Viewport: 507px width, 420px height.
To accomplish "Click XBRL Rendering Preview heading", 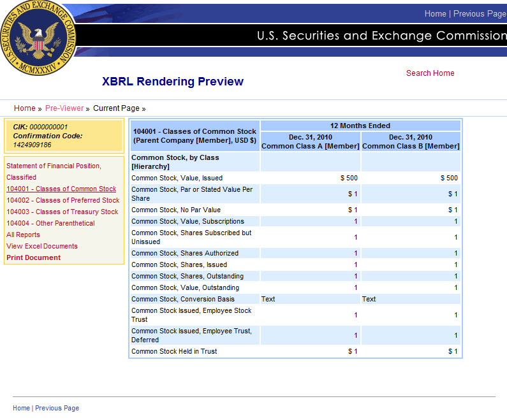I will click(x=173, y=82).
